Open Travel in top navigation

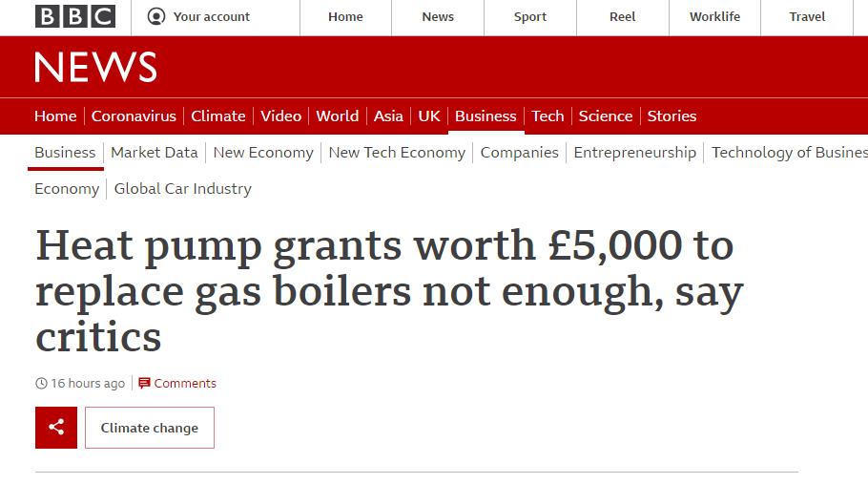coord(807,16)
